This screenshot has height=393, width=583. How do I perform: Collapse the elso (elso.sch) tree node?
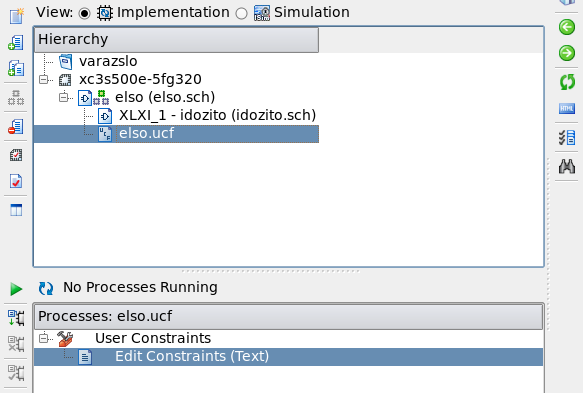(x=64, y=97)
